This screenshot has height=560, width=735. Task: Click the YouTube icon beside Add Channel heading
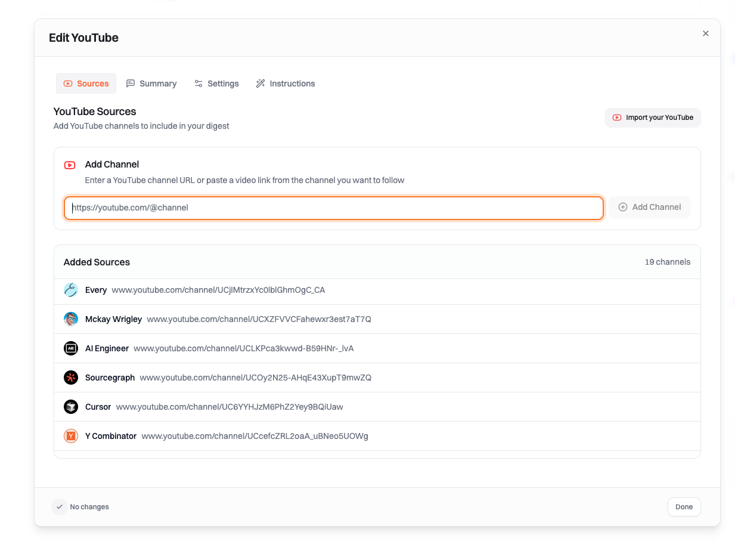pos(70,165)
